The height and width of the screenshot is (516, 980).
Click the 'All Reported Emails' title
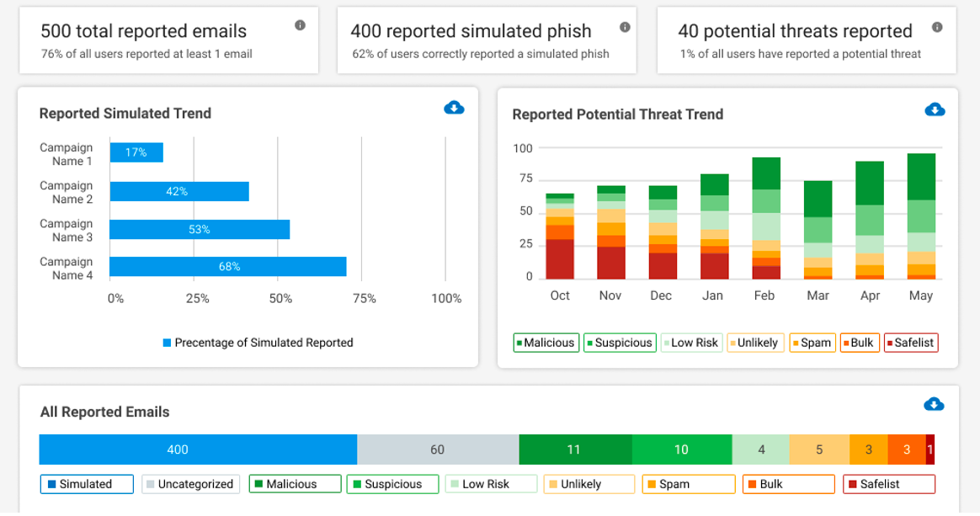pos(105,412)
